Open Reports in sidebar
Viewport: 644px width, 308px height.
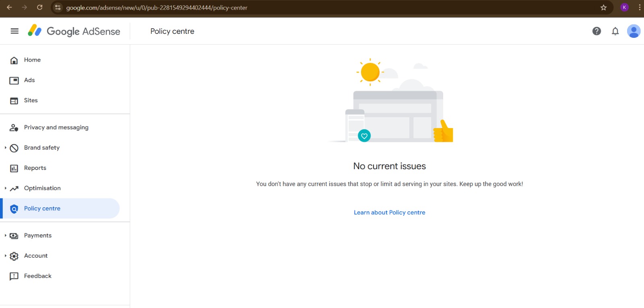pyautogui.click(x=35, y=168)
